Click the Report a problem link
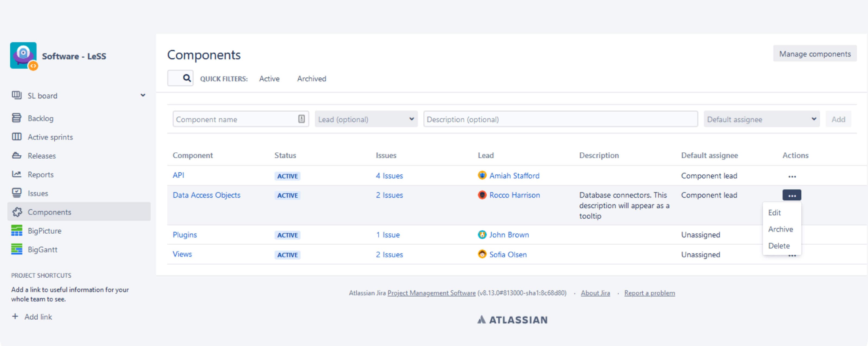Viewport: 868px width, 346px height. click(x=649, y=293)
